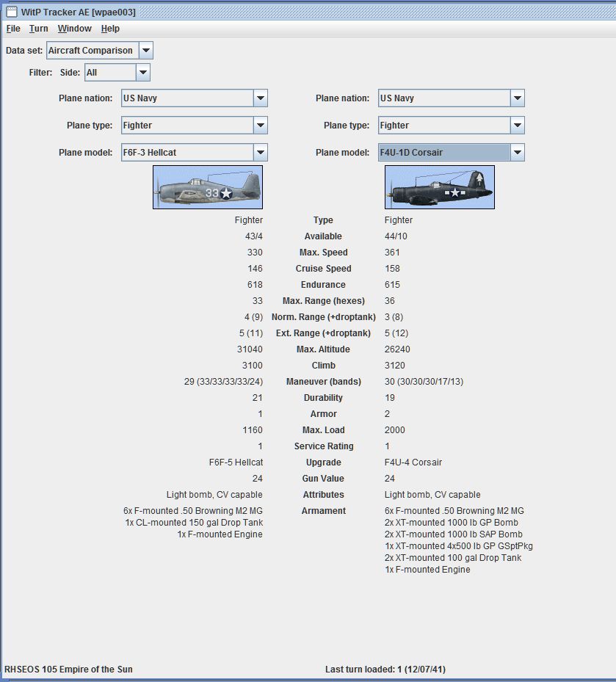Image resolution: width=616 pixels, height=682 pixels.
Task: Click the Corsair max speed 361
Action: tap(392, 253)
